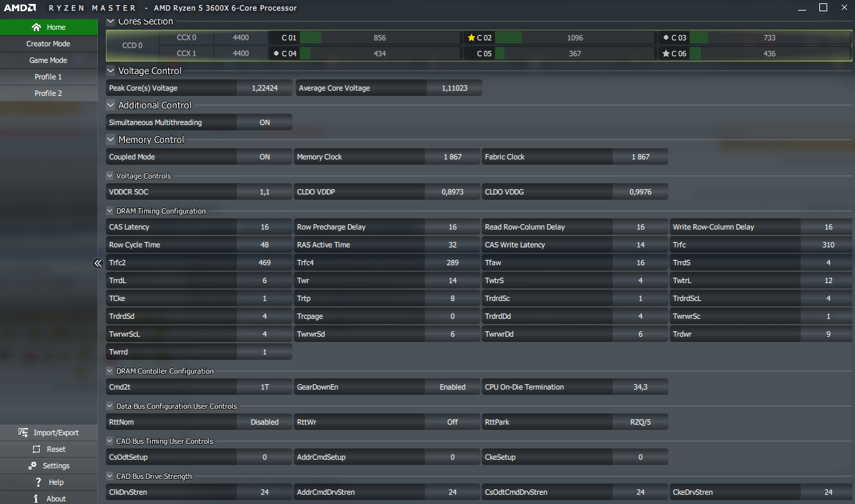Click the Help question mark icon
This screenshot has height=504, width=855.
click(x=38, y=482)
